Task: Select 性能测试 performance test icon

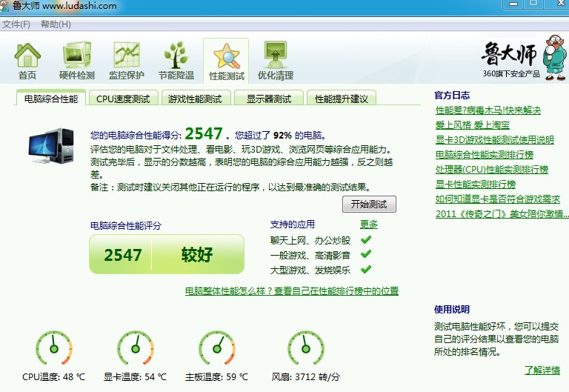Action: coord(227,62)
